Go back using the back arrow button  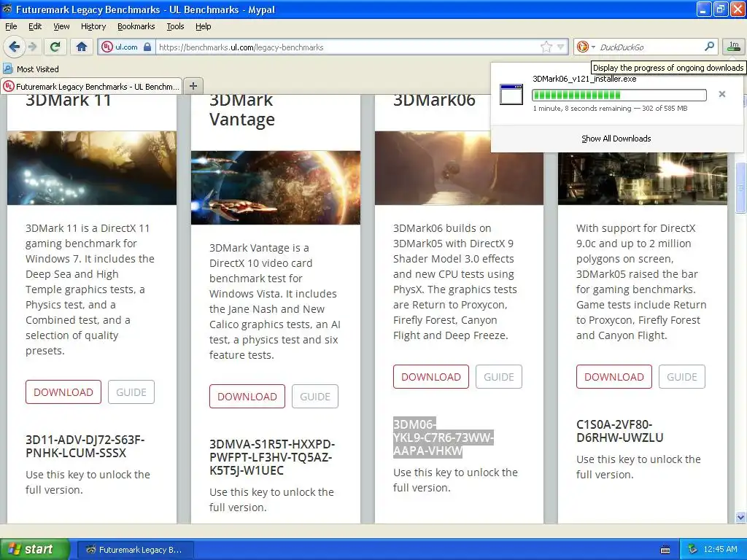tap(14, 47)
